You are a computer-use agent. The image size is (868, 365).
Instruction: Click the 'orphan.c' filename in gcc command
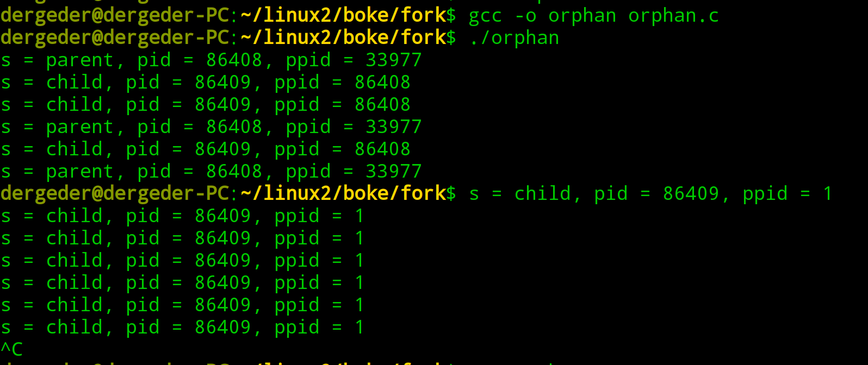[673, 16]
